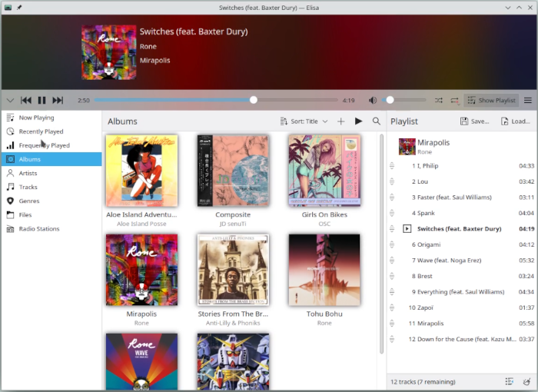This screenshot has height=392, width=538.
Task: Toggle the Show Playlist button
Action: click(x=491, y=100)
